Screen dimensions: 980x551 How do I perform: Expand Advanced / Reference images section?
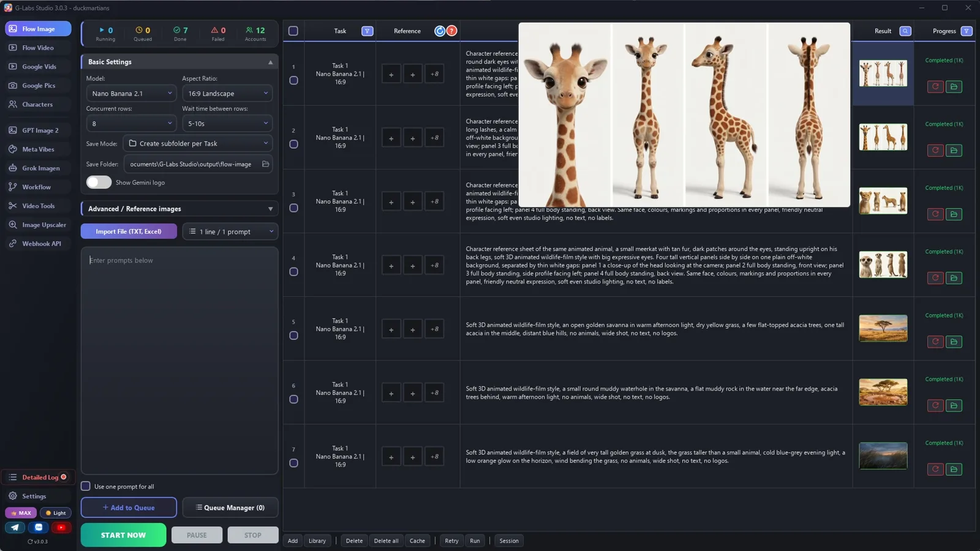[179, 209]
